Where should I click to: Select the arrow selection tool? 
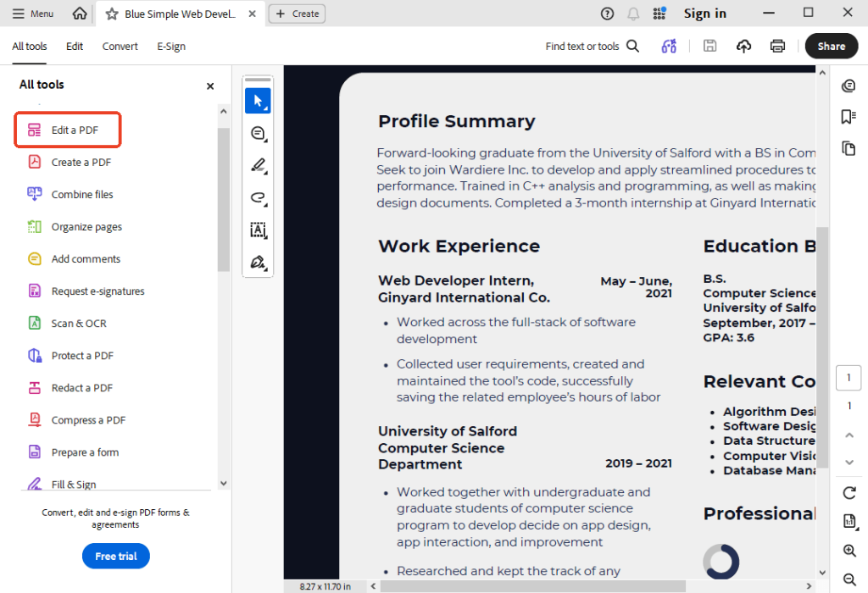(x=258, y=101)
